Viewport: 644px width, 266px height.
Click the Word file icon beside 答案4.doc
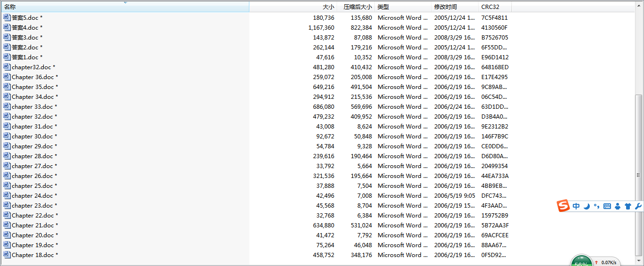point(7,27)
